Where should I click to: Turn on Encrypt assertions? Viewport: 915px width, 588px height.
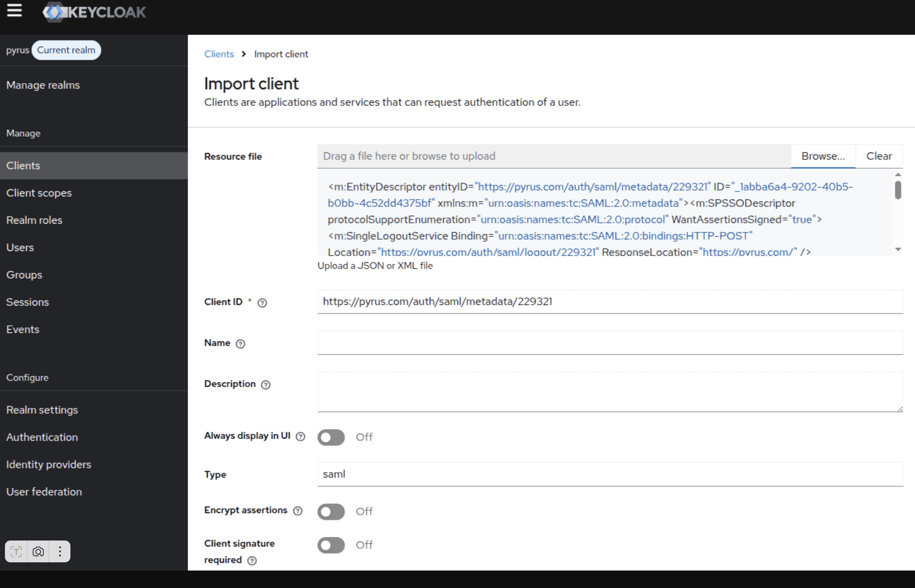click(331, 512)
